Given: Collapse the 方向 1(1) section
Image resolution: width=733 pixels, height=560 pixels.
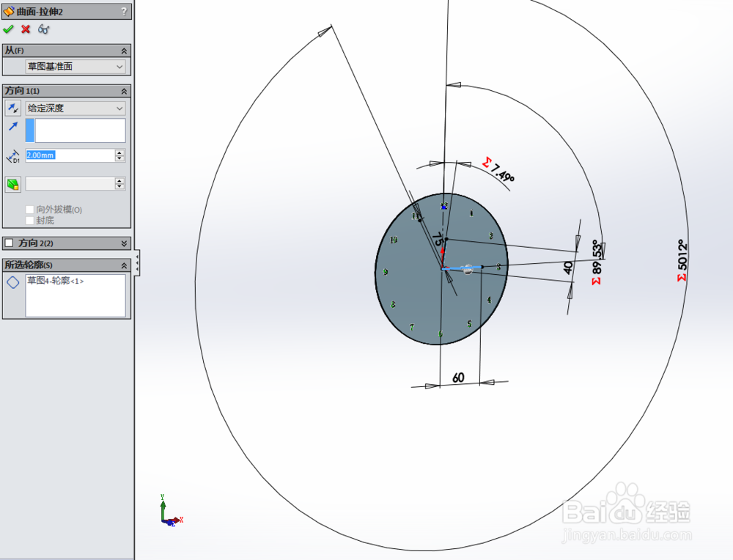Looking at the screenshot, I should 124,91.
